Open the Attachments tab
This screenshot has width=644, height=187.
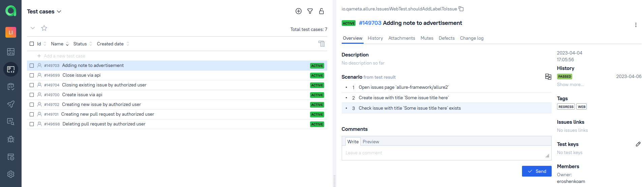(401, 38)
